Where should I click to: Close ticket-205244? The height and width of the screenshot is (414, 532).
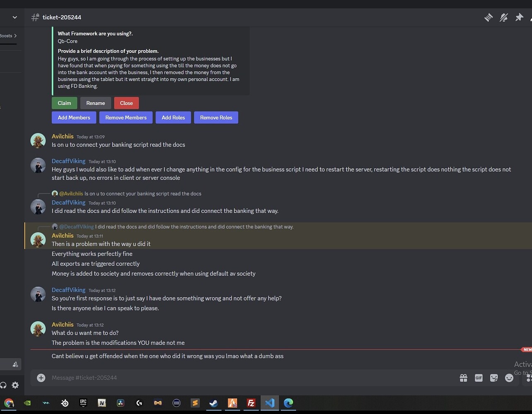click(x=126, y=103)
